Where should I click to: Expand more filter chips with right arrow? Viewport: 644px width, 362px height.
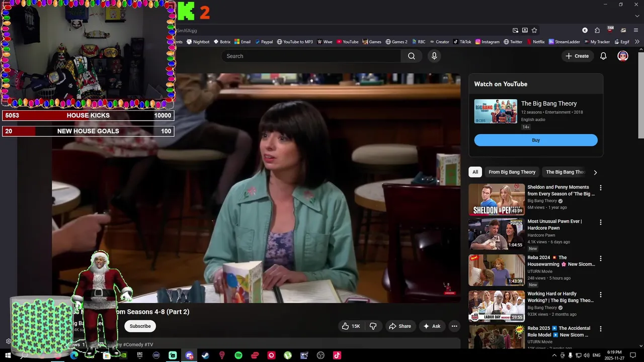595,172
